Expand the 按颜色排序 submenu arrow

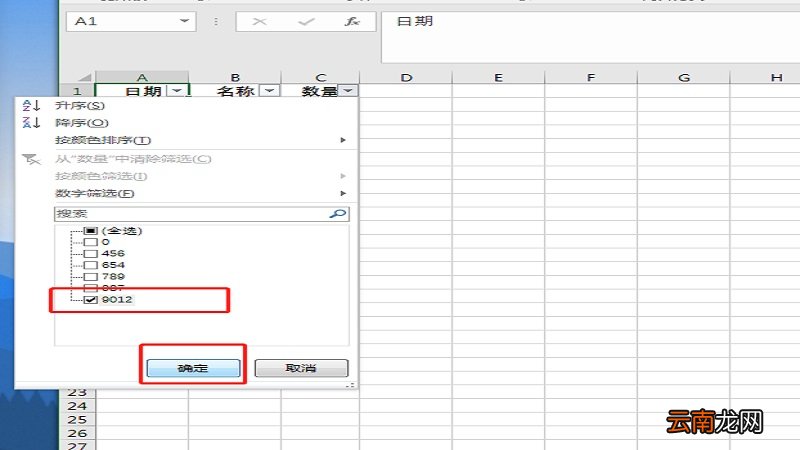point(343,140)
